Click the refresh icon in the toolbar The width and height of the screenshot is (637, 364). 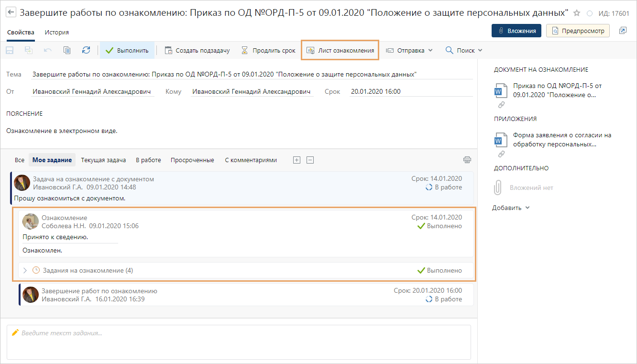[x=86, y=50]
